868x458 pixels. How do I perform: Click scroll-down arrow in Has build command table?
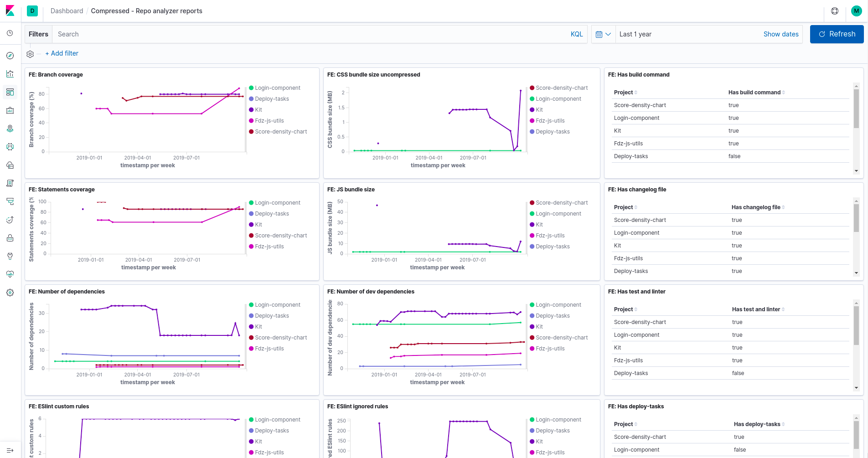(x=856, y=171)
